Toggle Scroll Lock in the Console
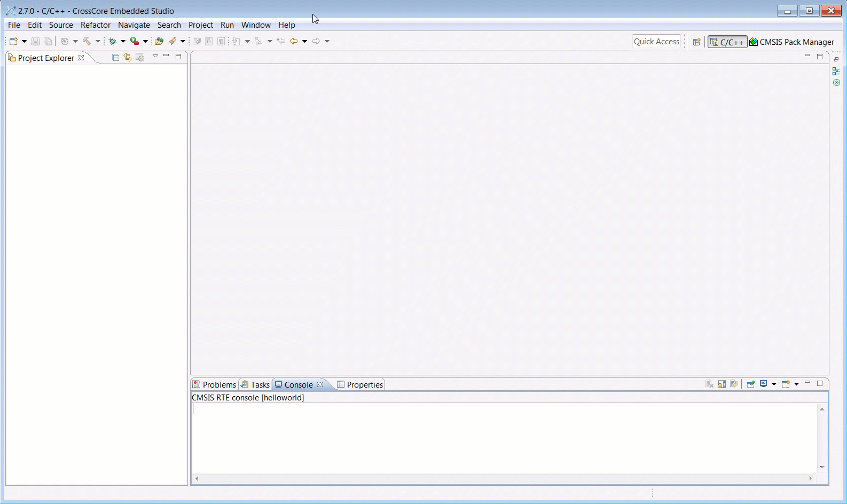The image size is (847, 504). (x=722, y=384)
